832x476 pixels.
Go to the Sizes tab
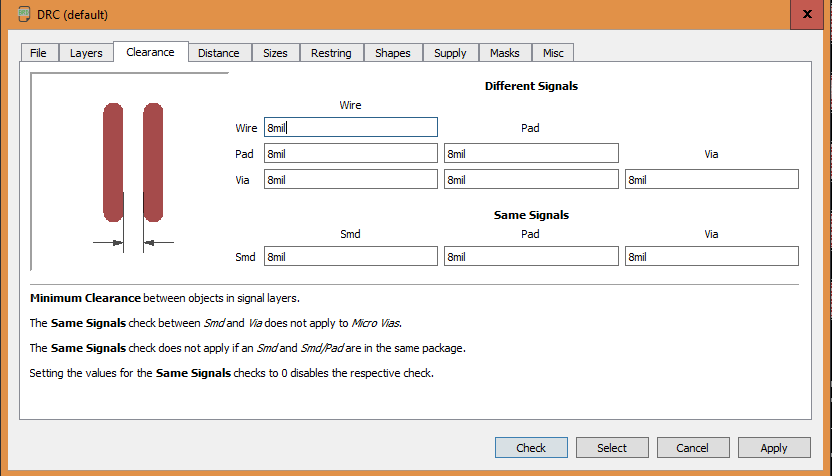tap(275, 53)
